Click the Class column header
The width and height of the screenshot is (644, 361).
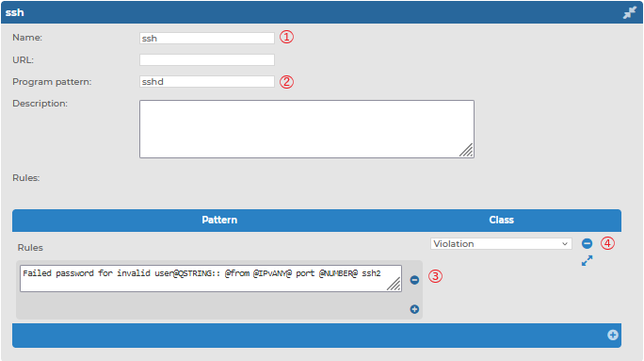(501, 220)
